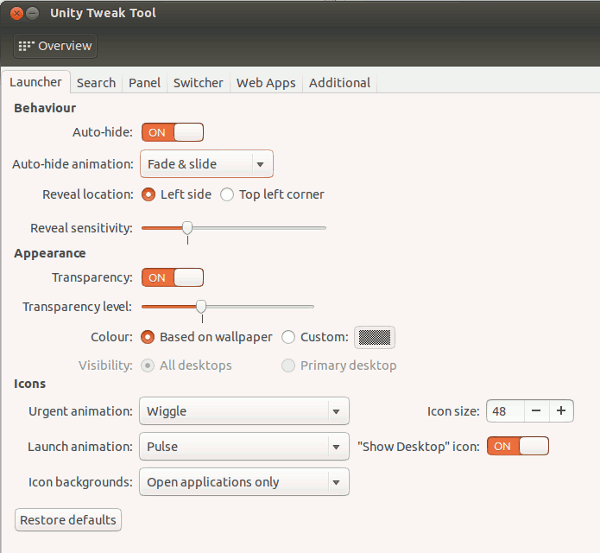
Task: Choose the Custom colour option
Action: pos(315,337)
